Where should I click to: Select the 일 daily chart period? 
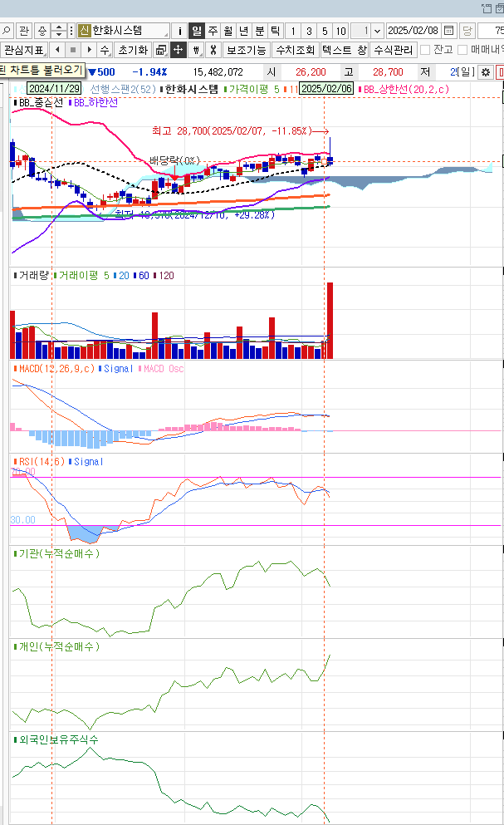pyautogui.click(x=197, y=31)
